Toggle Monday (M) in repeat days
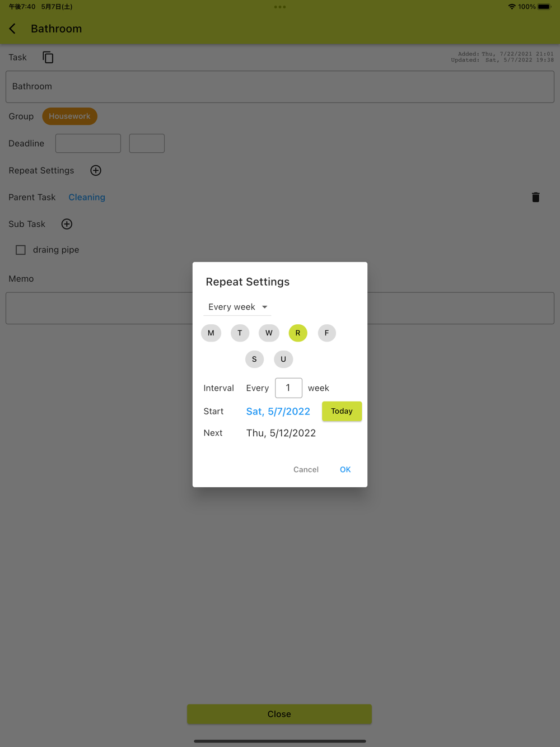This screenshot has height=747, width=560. [x=211, y=333]
